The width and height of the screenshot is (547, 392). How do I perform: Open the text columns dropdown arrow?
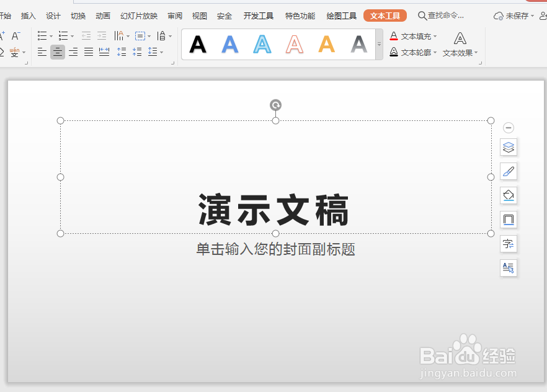(x=128, y=36)
